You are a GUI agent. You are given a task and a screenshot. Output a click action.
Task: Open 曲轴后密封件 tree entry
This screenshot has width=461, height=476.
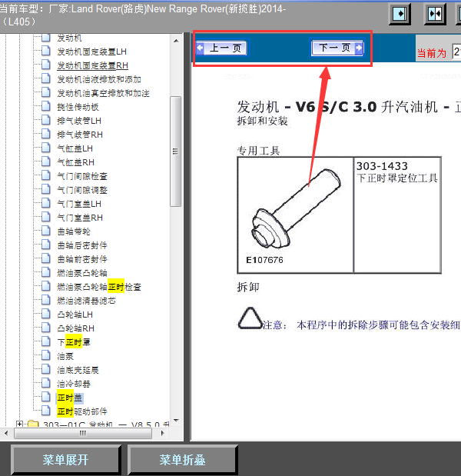82,245
